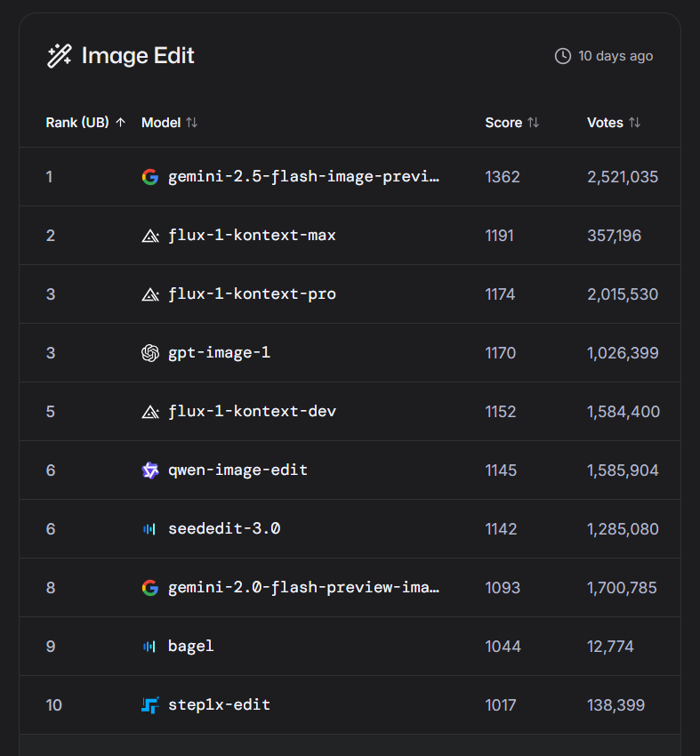The image size is (700, 756).
Task: Click the OpenAI logo beside gpt-image-1
Action: [150, 353]
